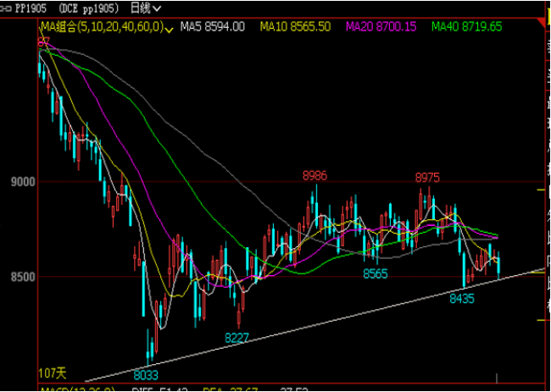Click the 8986 high price marker
Viewport: 551px width, 392px height.
pos(314,175)
